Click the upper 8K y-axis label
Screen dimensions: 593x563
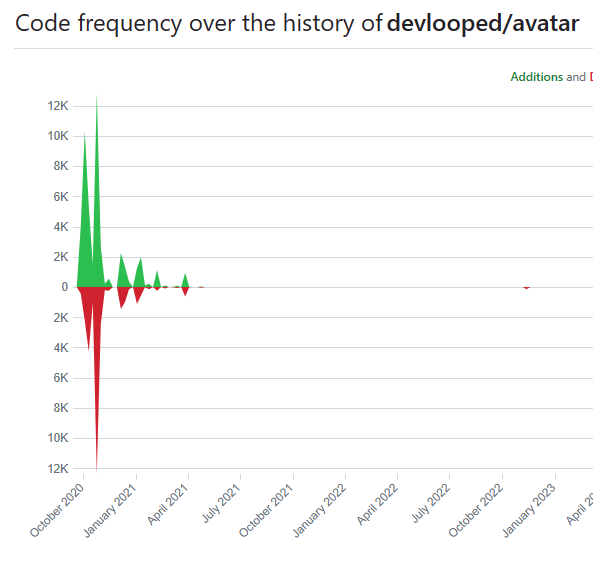[61, 166]
